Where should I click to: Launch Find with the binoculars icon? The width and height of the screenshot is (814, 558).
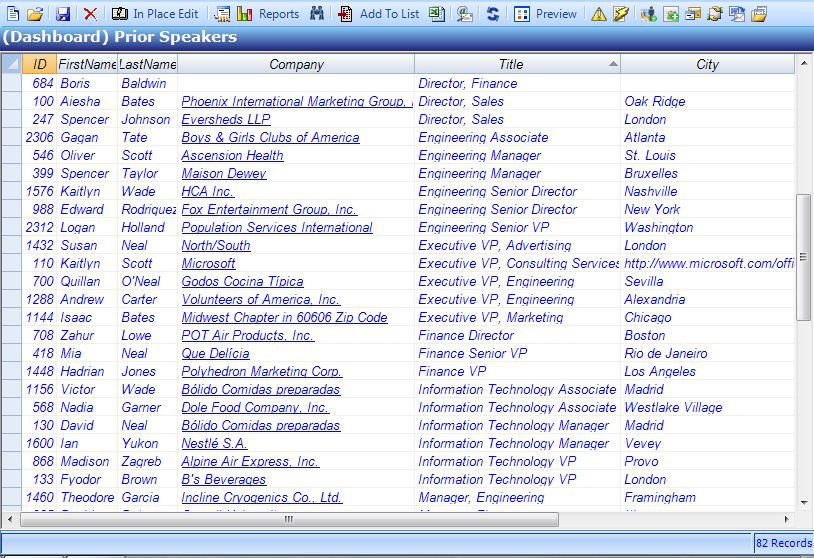[x=317, y=13]
